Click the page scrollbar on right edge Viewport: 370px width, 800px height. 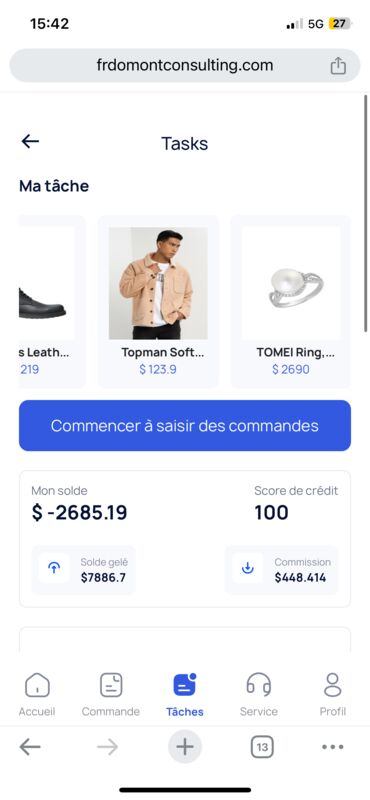[365, 213]
